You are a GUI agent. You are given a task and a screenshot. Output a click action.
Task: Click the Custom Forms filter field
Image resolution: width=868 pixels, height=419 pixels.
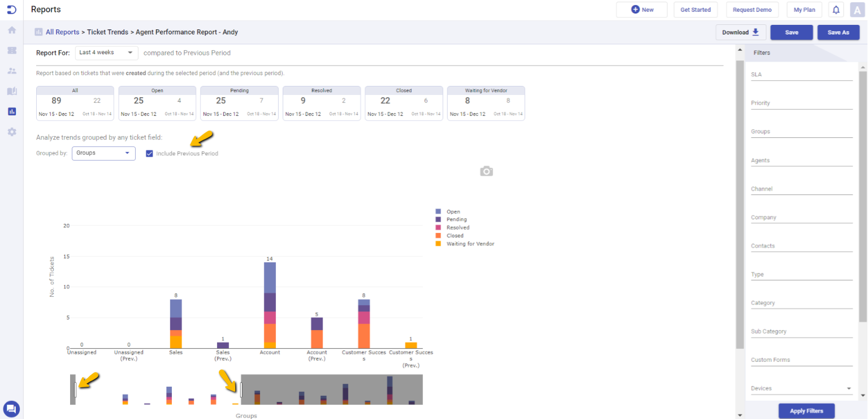click(801, 360)
